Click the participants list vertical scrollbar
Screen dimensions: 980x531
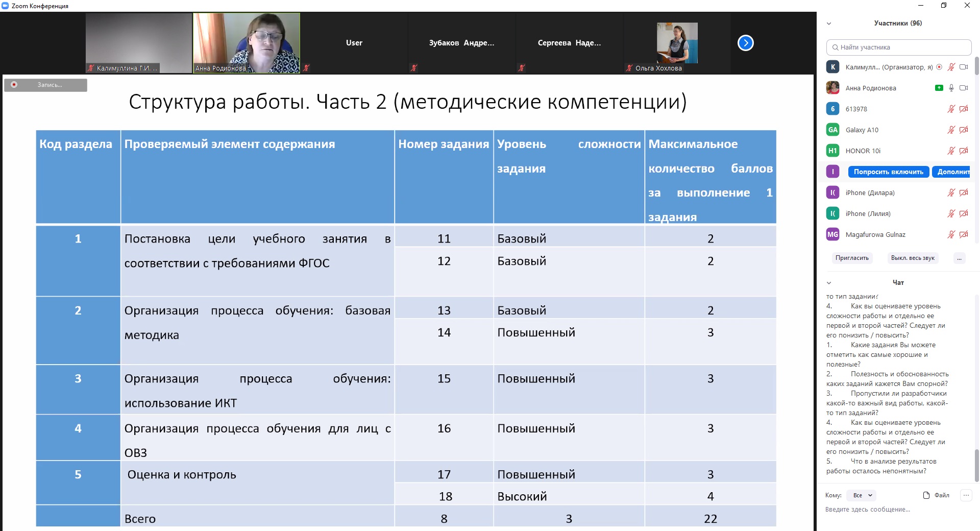(x=976, y=66)
